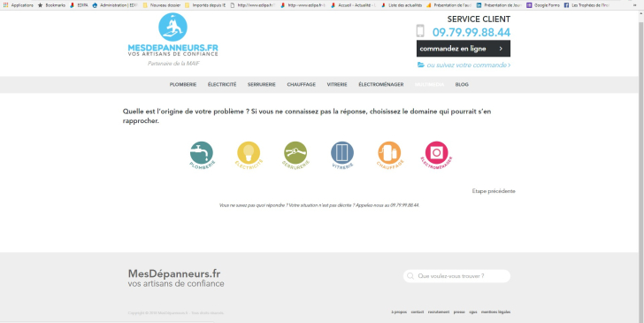Open the Nouveau dossier bookmark folder
The image size is (644, 323).
click(161, 5)
